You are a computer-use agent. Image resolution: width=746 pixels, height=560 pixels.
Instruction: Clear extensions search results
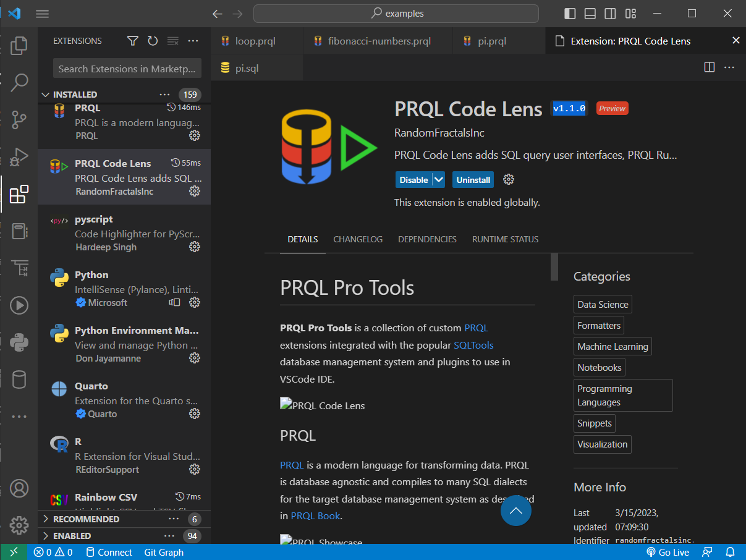coord(173,41)
